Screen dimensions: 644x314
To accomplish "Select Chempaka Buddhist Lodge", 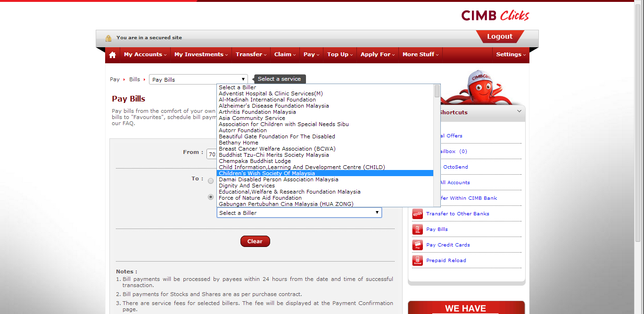I will pos(325,161).
